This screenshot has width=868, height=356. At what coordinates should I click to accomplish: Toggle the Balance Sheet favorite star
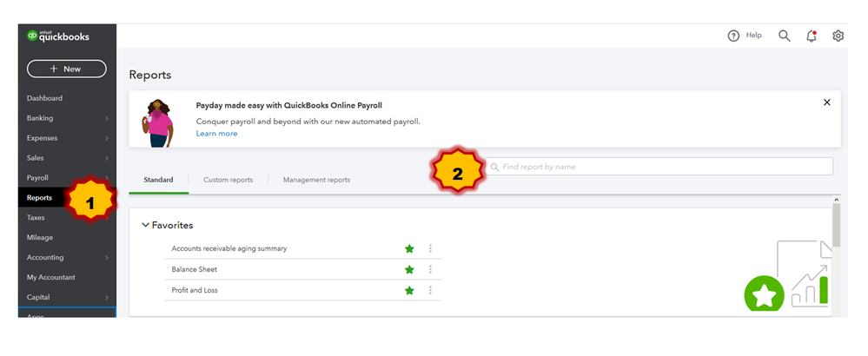coord(409,270)
